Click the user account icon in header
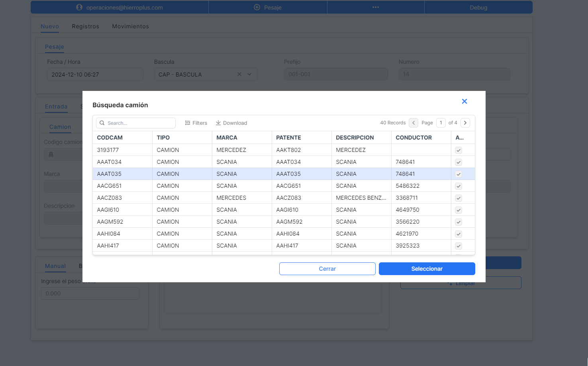588x366 pixels. pos(79,7)
